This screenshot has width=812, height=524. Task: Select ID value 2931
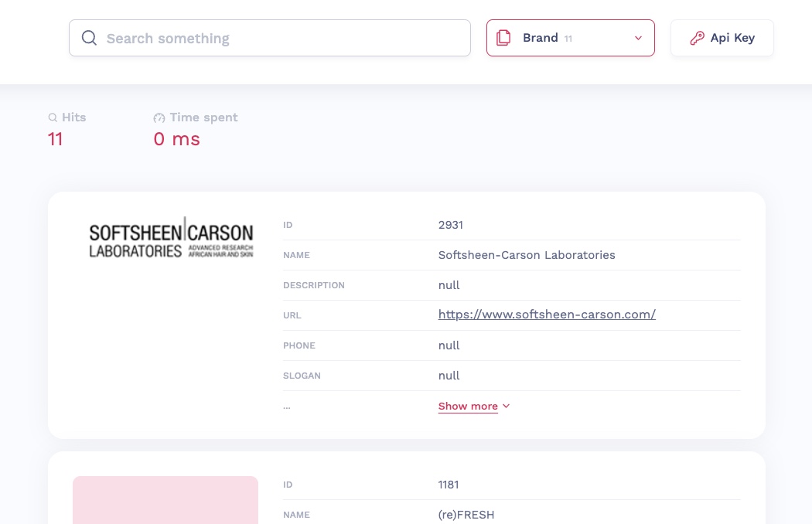451,225
